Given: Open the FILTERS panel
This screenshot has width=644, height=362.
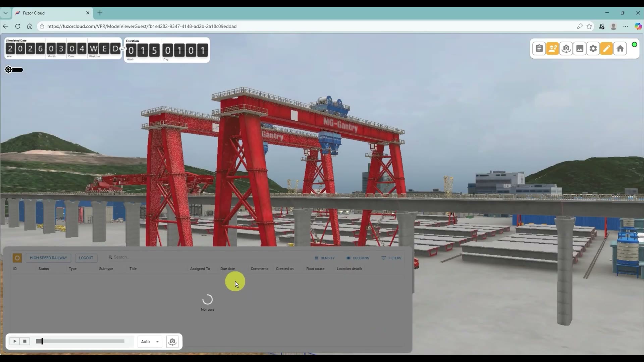Looking at the screenshot, I should tap(391, 258).
